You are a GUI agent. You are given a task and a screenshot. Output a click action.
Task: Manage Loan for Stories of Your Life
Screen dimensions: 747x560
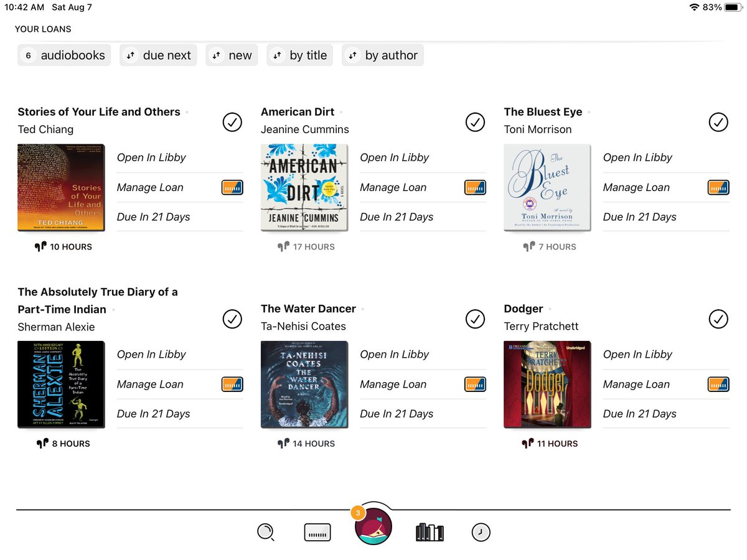click(x=150, y=187)
